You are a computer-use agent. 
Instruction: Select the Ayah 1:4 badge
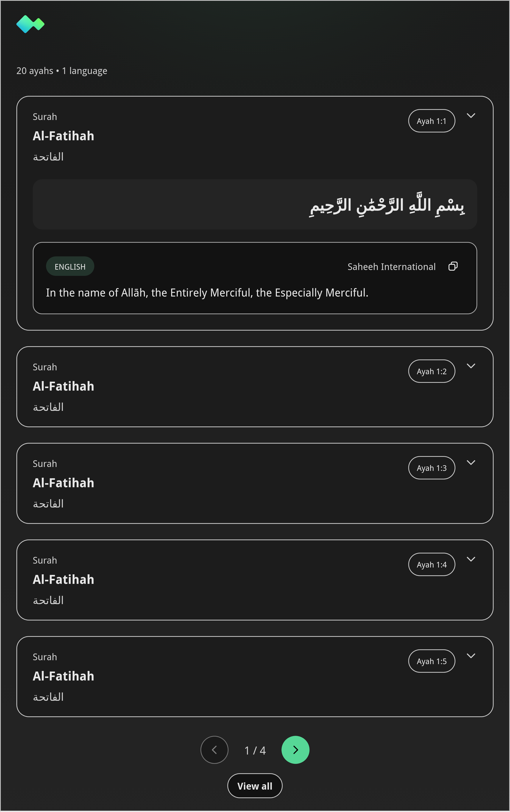tap(431, 564)
